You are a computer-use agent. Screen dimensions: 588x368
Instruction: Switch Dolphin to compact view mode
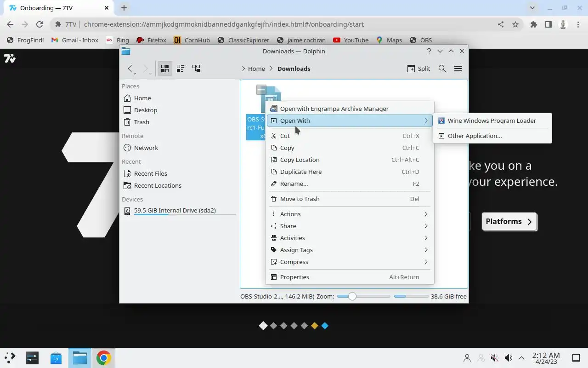coord(181,69)
